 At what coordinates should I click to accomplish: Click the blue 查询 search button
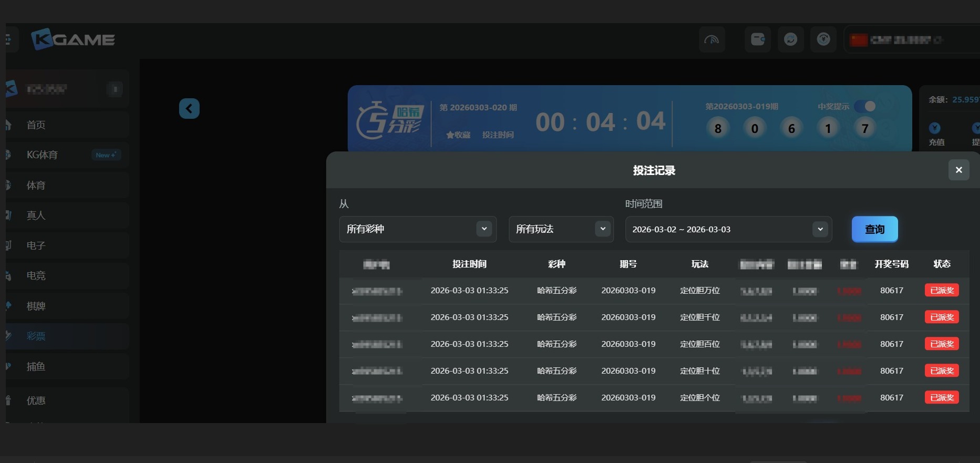click(874, 229)
